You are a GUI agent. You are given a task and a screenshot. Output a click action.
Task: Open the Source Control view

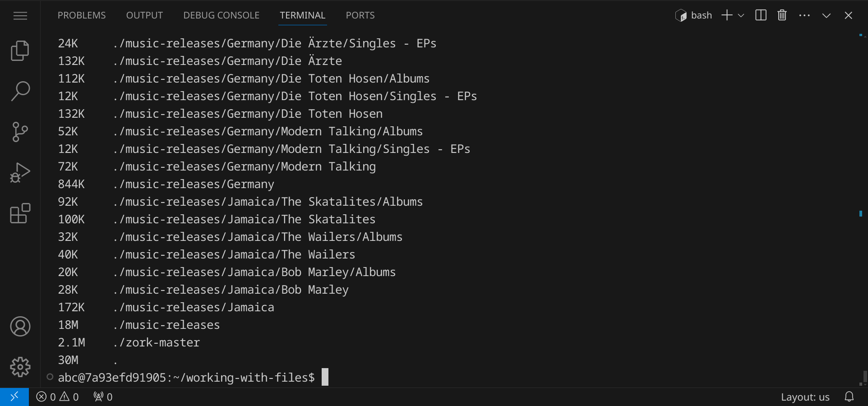pyautogui.click(x=20, y=132)
